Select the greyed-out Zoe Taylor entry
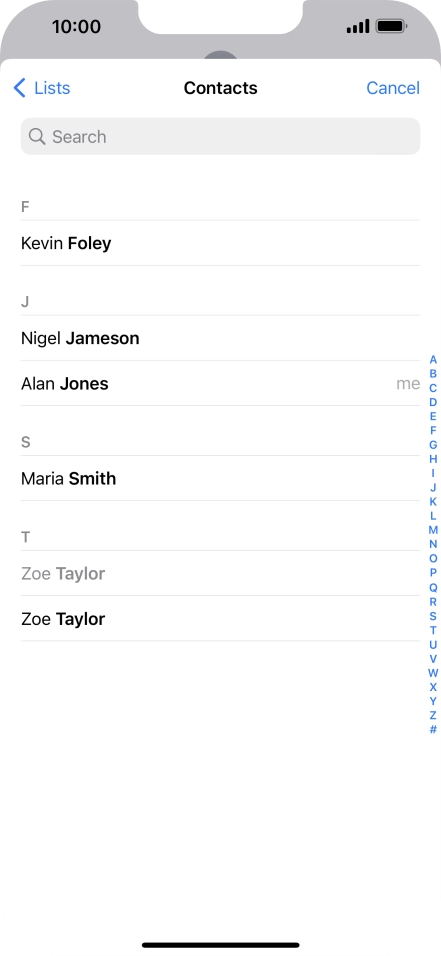441x956 pixels. coord(220,574)
